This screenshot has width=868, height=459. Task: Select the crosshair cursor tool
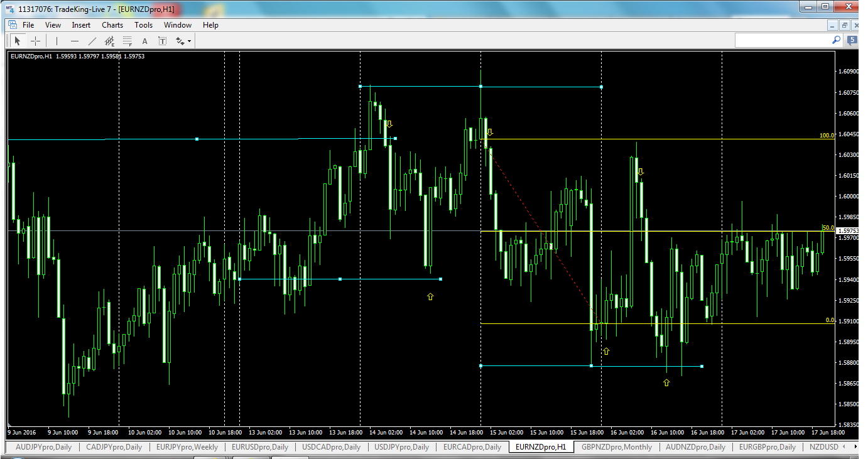point(35,40)
